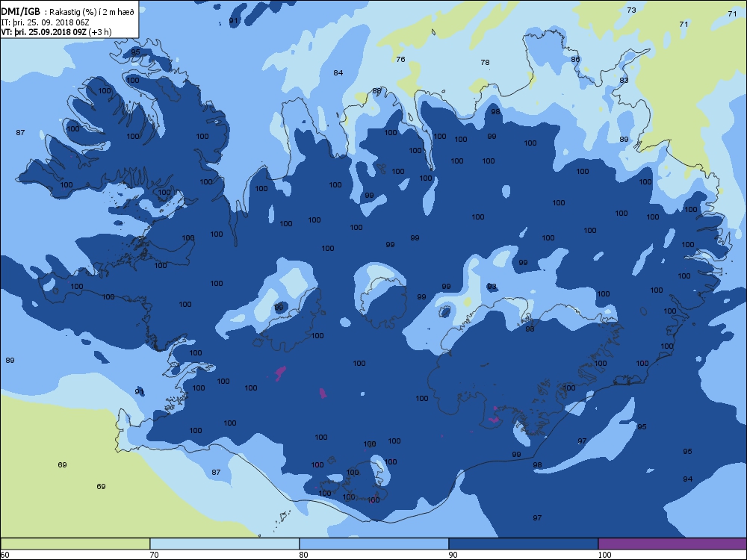Select the humidity value 78 label
The image size is (747, 560).
[x=485, y=63]
